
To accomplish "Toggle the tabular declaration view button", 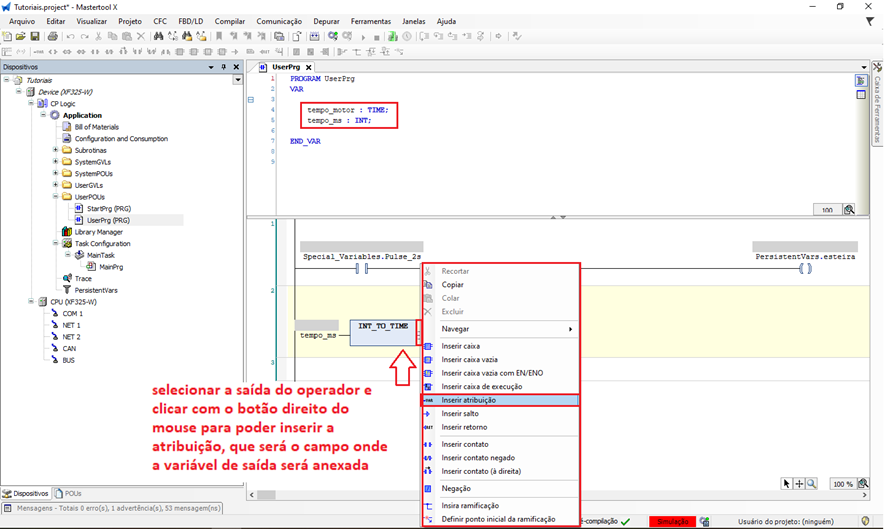I will click(x=860, y=95).
